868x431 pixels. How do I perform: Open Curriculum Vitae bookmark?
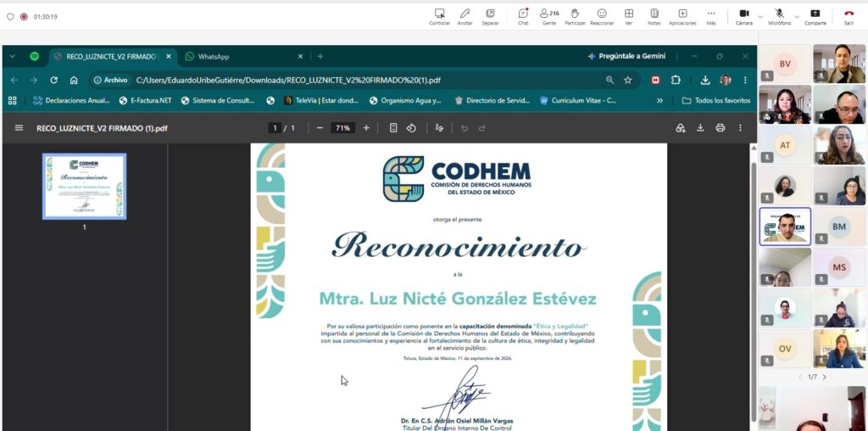click(578, 100)
